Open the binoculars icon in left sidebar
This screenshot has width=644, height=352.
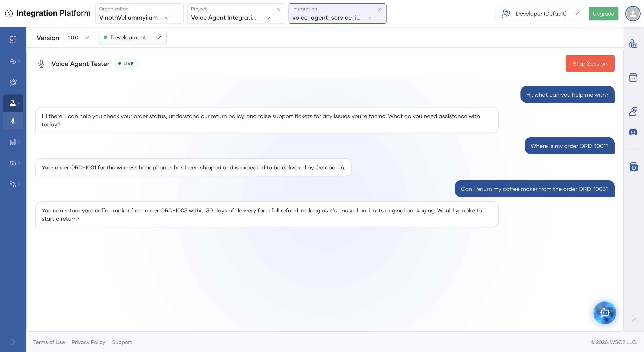click(13, 163)
